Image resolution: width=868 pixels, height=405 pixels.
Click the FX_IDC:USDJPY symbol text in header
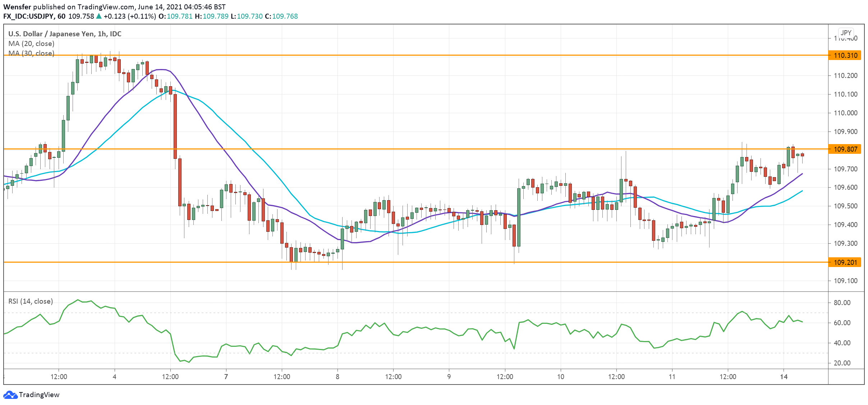click(29, 16)
